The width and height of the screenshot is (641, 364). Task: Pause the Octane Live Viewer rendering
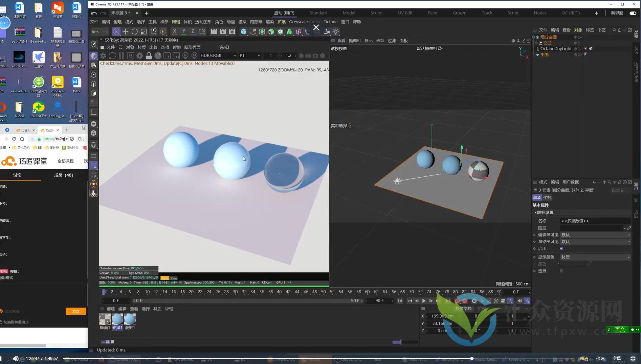121,55
